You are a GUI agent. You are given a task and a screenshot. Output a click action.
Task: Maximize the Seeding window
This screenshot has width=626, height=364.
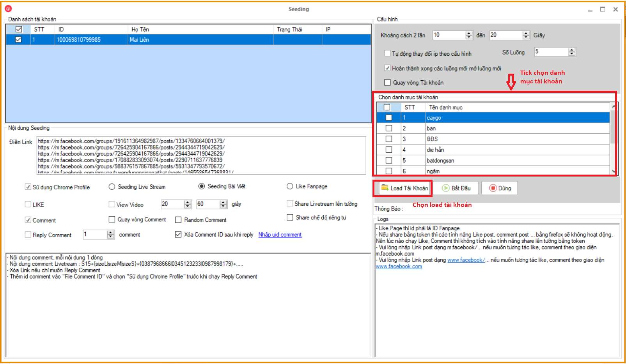(603, 9)
